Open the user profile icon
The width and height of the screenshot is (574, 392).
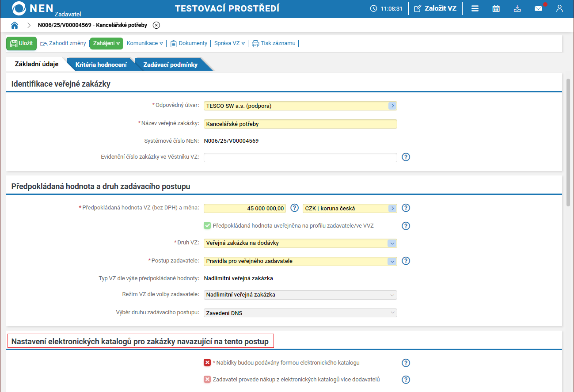(x=559, y=8)
